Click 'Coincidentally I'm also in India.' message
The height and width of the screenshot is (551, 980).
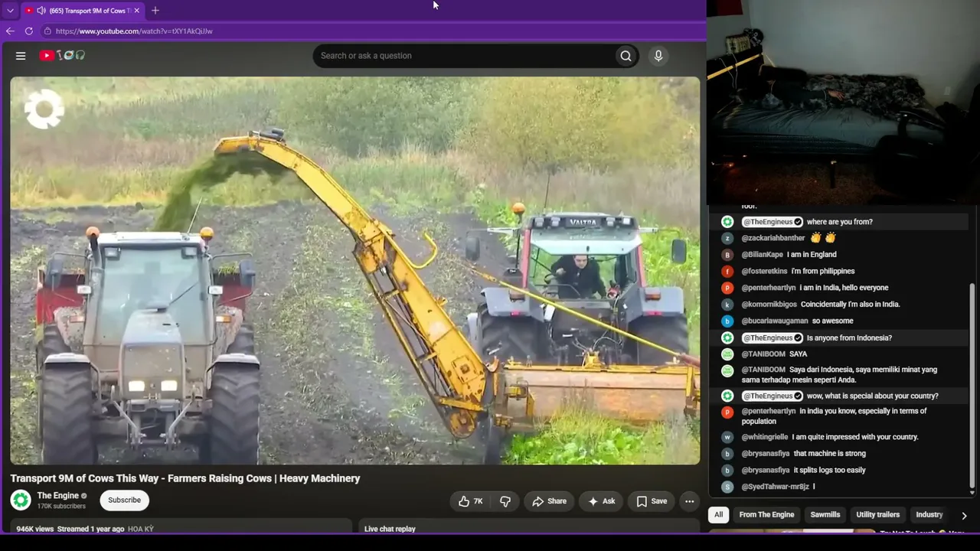click(851, 305)
